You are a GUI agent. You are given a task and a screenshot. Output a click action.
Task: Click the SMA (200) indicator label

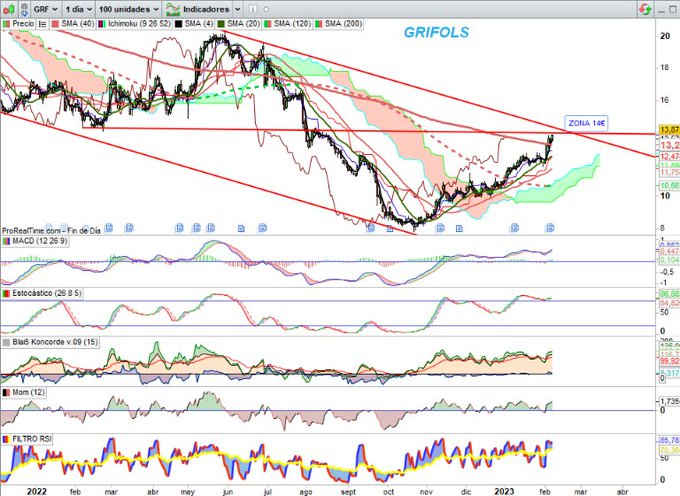(x=343, y=23)
